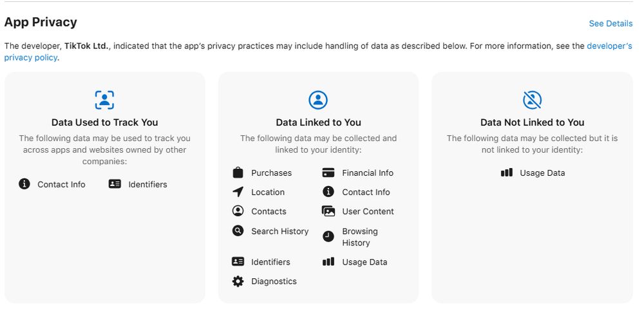
Task: Click the App Privacy heading
Action: click(41, 22)
